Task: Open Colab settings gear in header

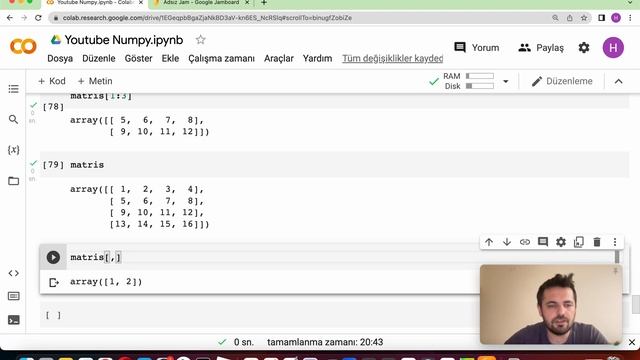Action: point(584,48)
